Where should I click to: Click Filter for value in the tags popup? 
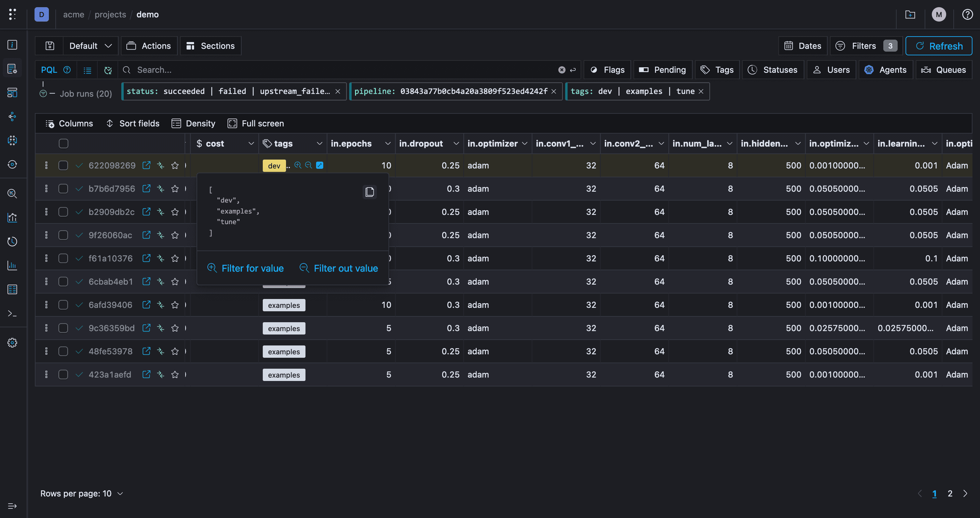point(245,268)
